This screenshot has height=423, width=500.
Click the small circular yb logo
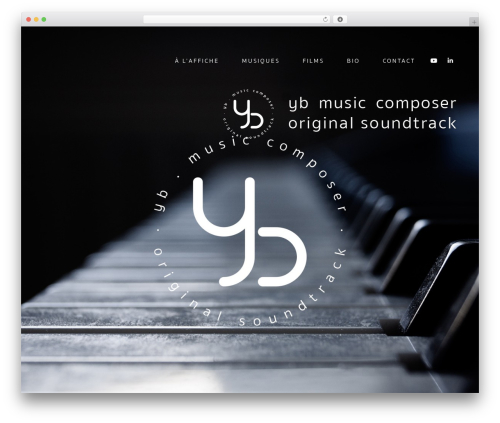pos(248,113)
